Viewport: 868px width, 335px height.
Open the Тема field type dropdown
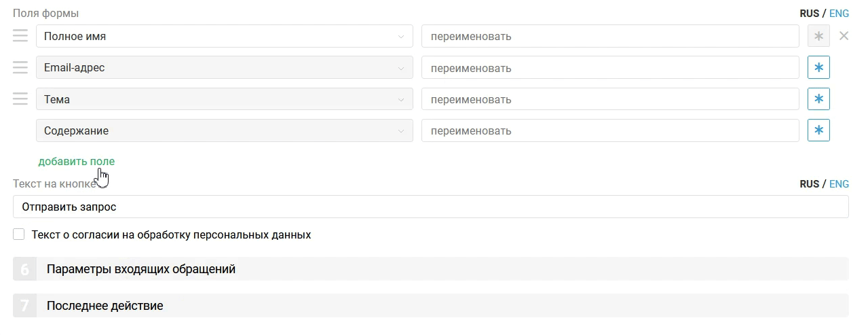tap(224, 99)
